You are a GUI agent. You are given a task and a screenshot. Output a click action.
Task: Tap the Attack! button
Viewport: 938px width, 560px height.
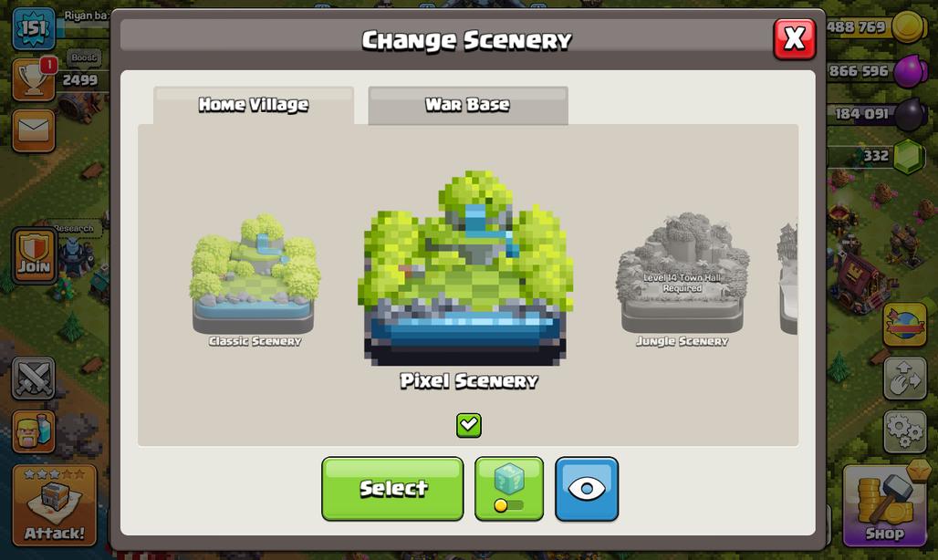[x=55, y=505]
